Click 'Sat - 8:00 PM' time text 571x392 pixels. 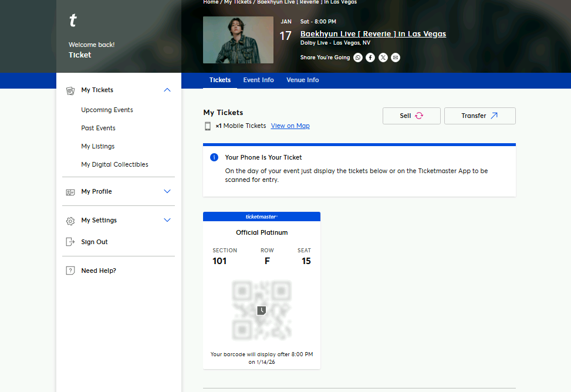tap(318, 22)
